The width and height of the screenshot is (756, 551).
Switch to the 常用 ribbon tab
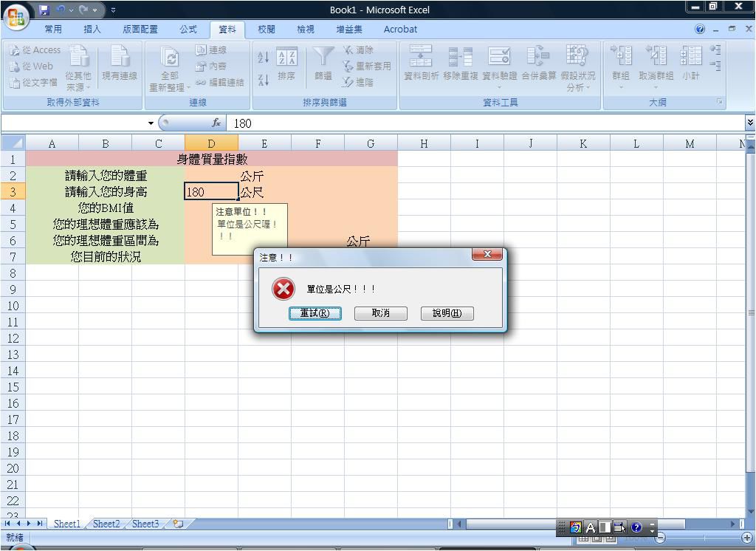53,30
